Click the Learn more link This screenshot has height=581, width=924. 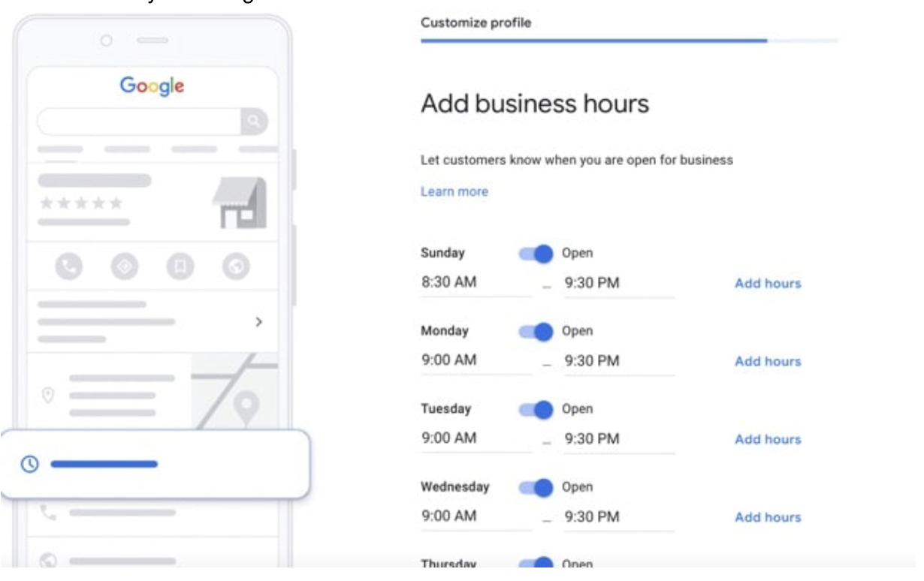(454, 192)
